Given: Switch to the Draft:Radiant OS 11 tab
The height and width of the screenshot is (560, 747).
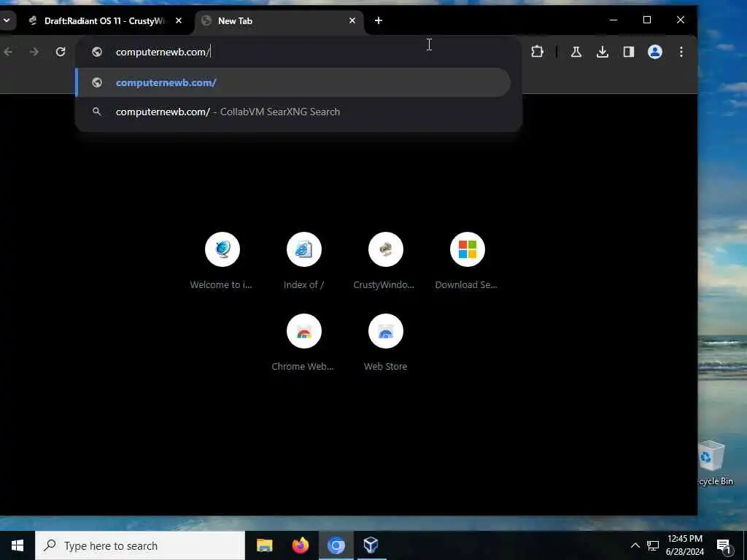Looking at the screenshot, I should point(104,21).
